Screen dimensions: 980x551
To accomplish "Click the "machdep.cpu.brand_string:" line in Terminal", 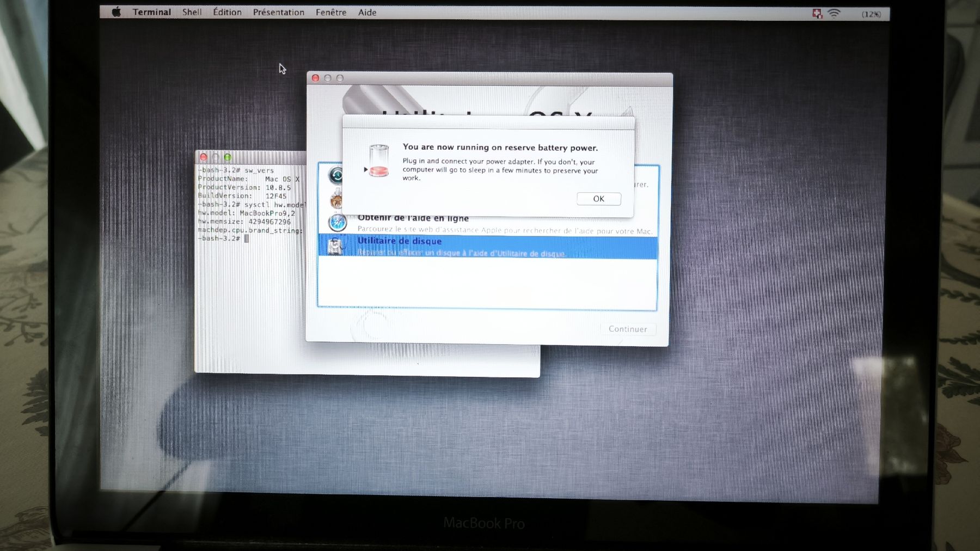I will [250, 230].
